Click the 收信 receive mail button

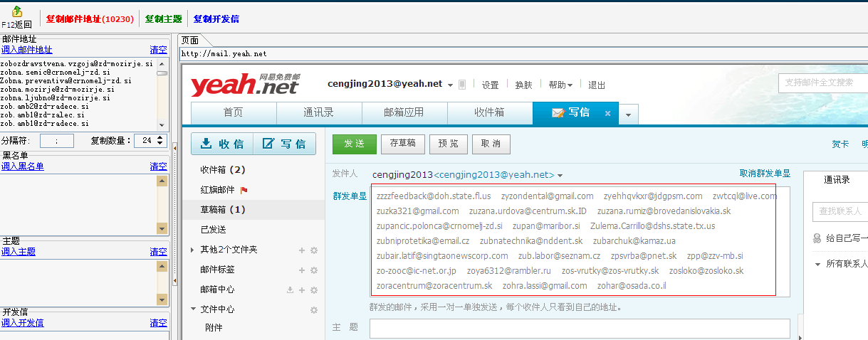222,144
